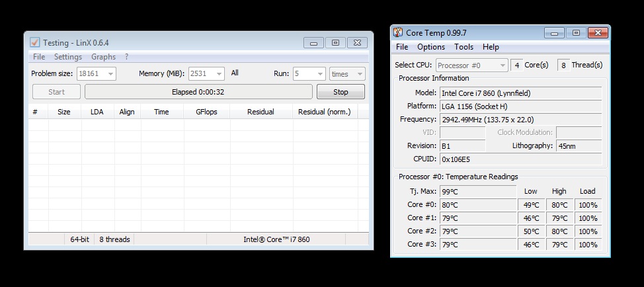This screenshot has width=644, height=287.
Task: Click the Align column header
Action: coord(127,112)
